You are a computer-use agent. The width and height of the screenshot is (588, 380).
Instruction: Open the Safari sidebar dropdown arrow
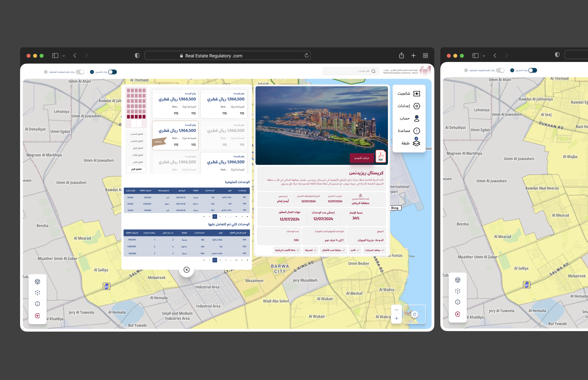tap(64, 55)
